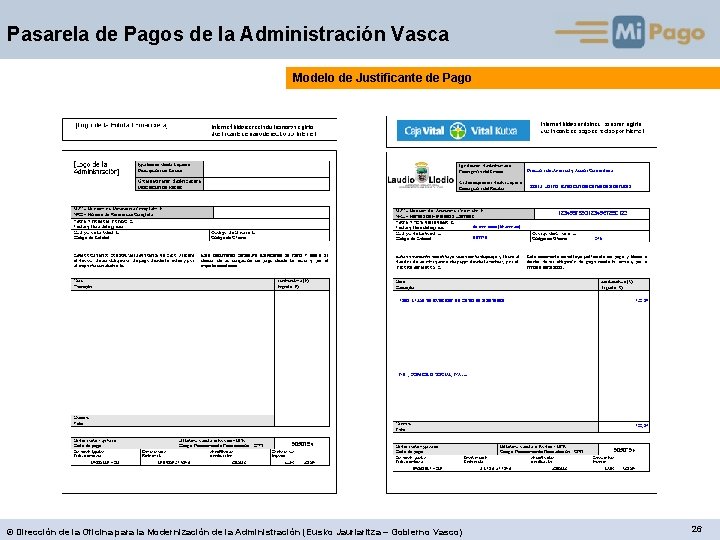Click the blue concept line in the filled receipt table
Image resolution: width=720 pixels, height=540 pixels.
[x=452, y=300]
